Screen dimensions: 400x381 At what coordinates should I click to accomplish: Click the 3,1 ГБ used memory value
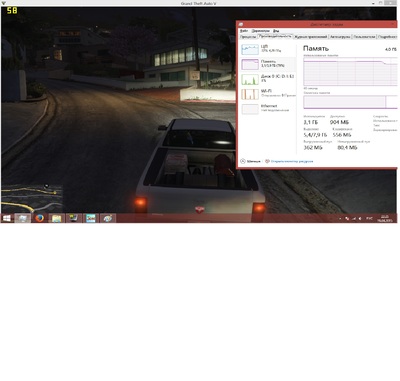click(311, 122)
